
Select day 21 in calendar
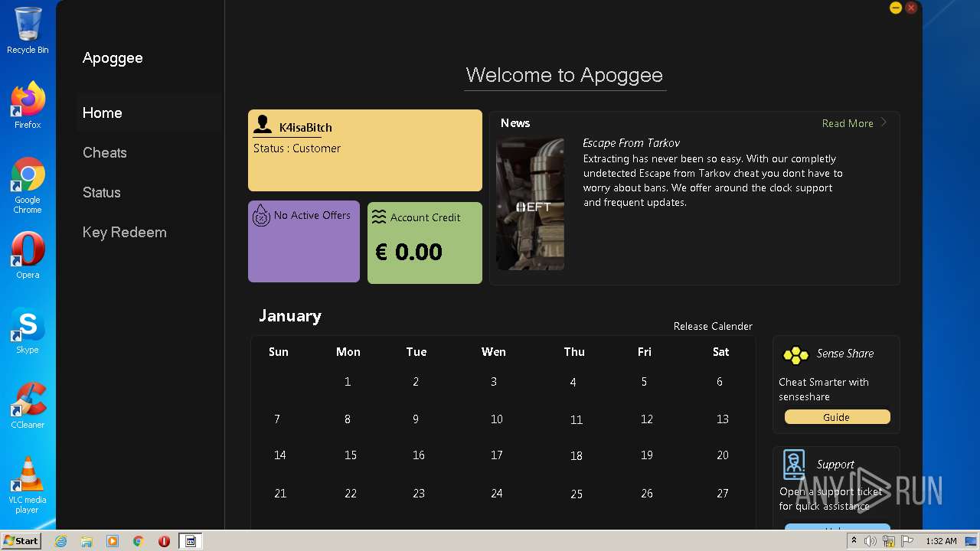280,494
